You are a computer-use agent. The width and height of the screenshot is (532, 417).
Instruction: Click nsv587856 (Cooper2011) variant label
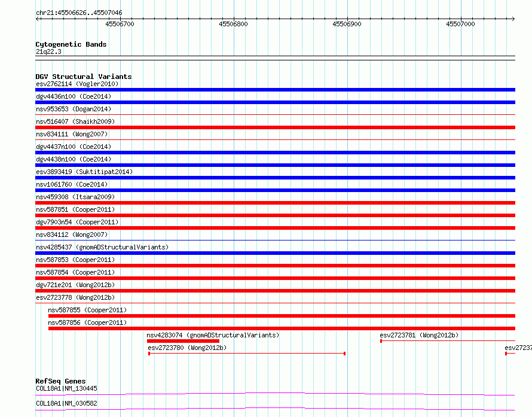87,322
